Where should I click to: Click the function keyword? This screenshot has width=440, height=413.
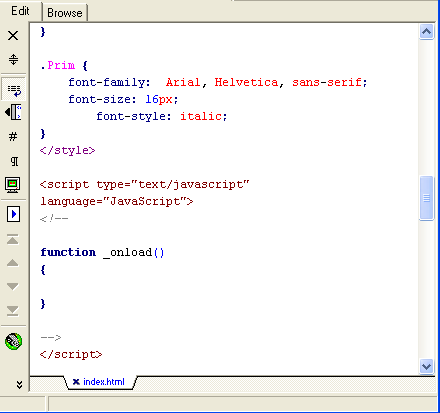pos(68,252)
